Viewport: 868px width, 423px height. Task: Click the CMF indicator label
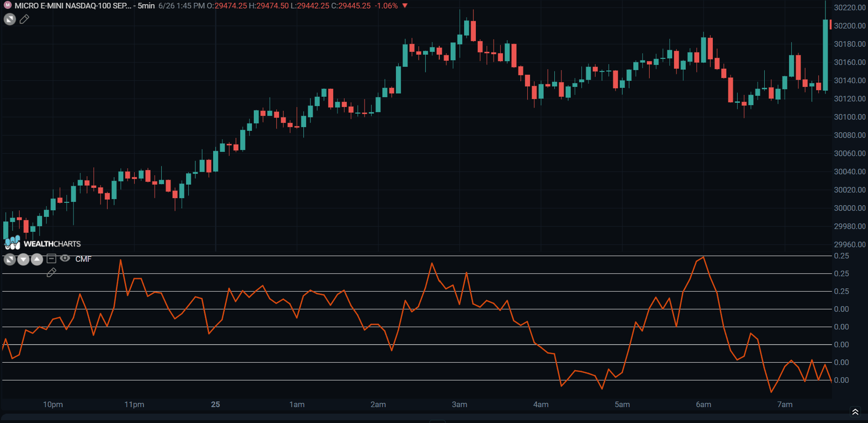click(83, 259)
